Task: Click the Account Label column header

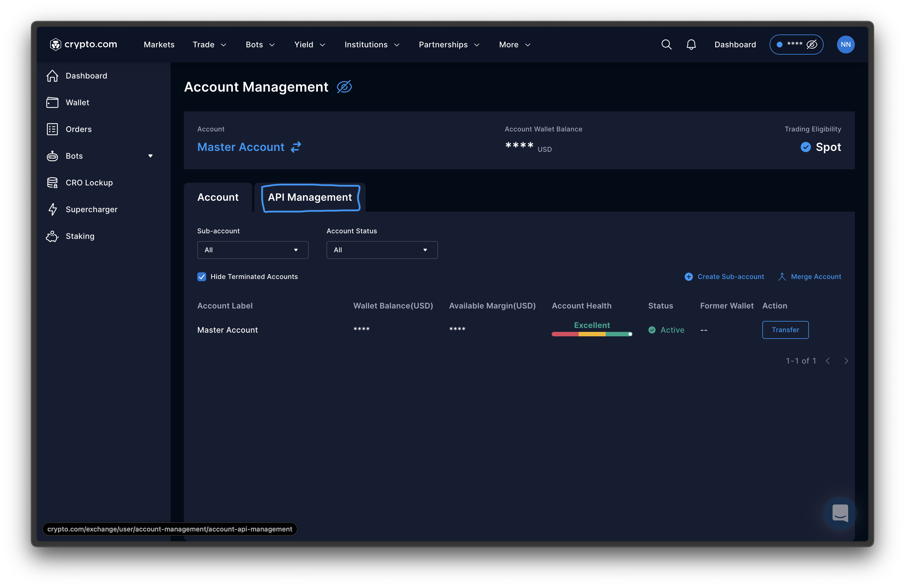Action: coord(225,306)
